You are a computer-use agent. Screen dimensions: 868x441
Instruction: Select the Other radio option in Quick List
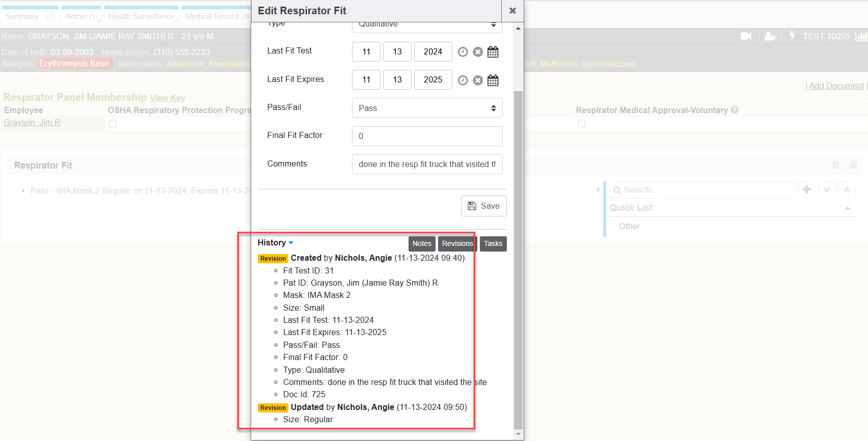[613, 227]
